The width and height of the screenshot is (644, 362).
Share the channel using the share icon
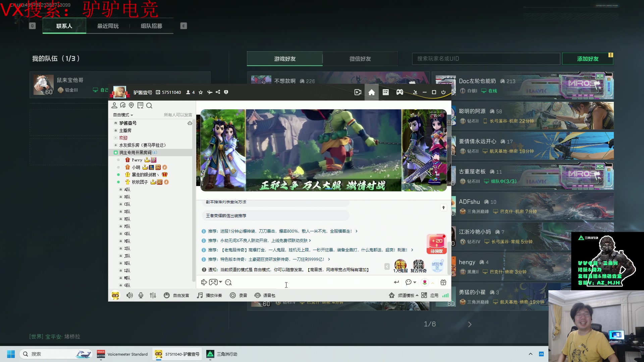point(218,92)
